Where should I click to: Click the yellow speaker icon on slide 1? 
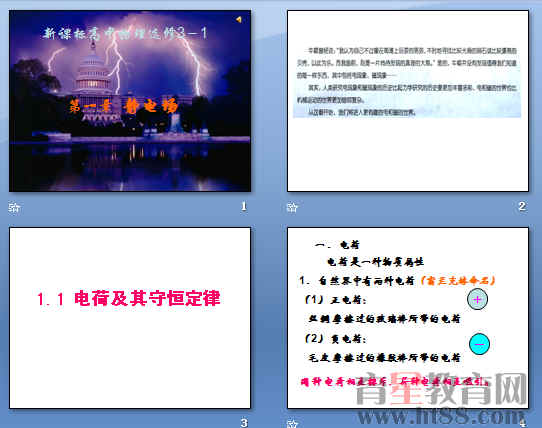(239, 20)
